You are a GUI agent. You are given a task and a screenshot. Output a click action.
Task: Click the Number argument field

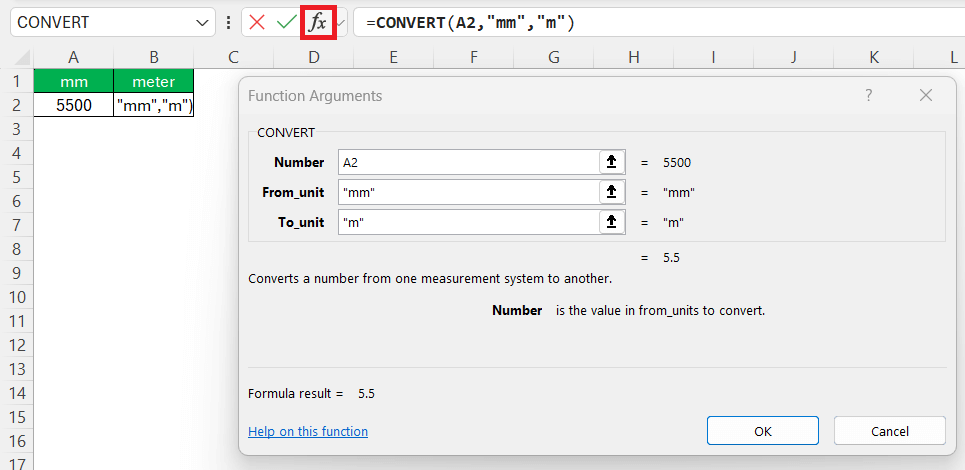pos(468,162)
